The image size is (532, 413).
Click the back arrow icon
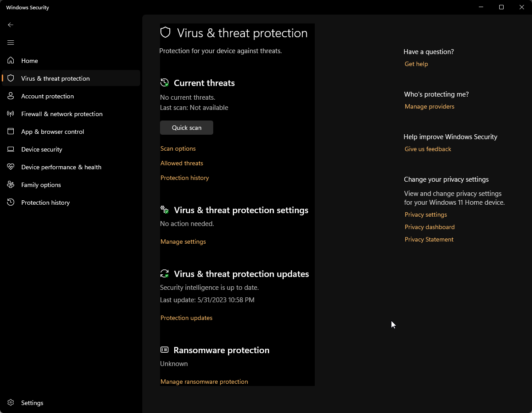11,25
